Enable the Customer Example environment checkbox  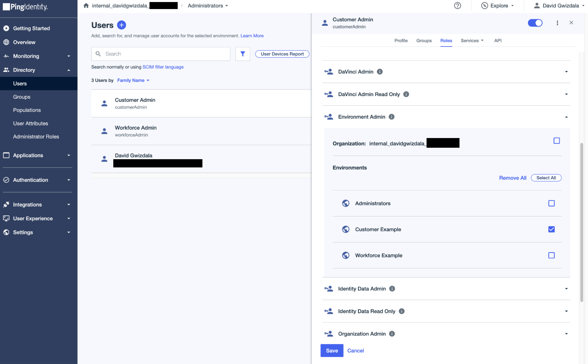[552, 229]
